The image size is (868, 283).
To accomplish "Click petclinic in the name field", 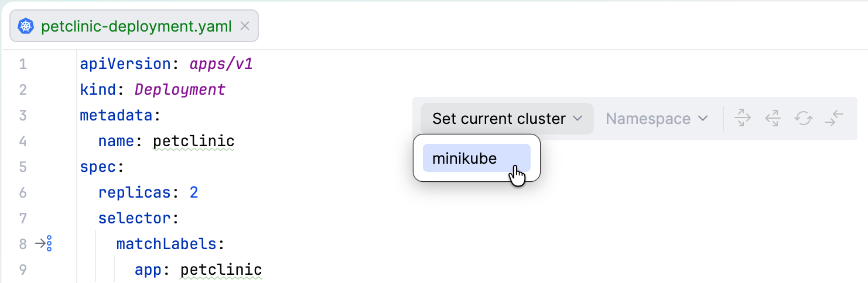I will (193, 141).
